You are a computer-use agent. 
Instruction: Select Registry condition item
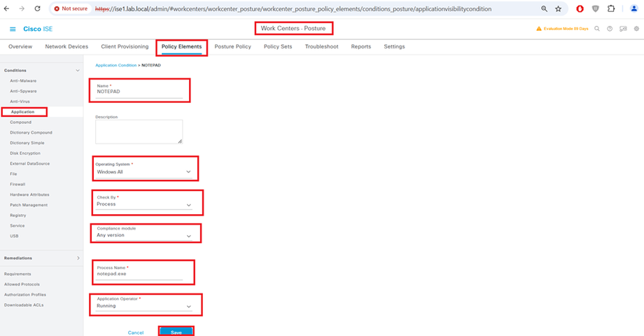[17, 215]
